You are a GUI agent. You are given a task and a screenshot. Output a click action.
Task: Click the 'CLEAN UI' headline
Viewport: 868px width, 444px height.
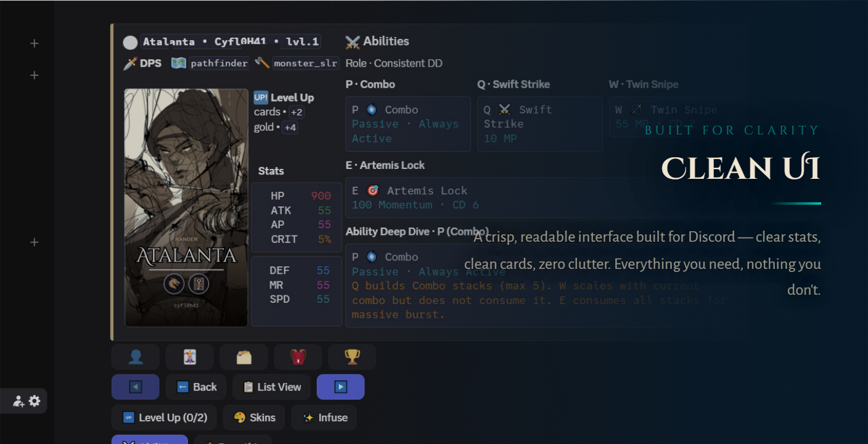(741, 168)
